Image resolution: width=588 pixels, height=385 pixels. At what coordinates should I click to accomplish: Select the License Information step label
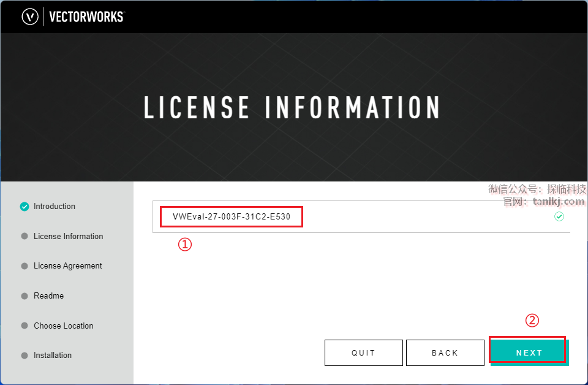(x=68, y=236)
